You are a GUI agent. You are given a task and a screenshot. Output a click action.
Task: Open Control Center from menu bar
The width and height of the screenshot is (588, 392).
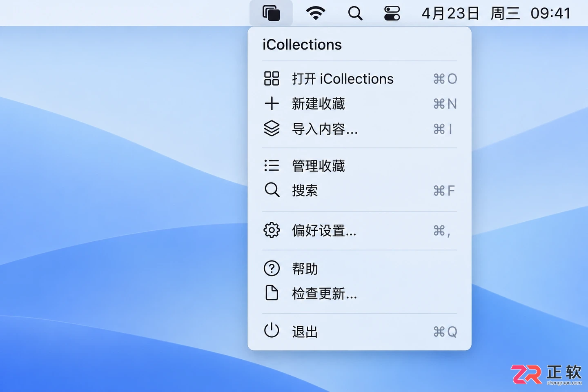point(392,13)
